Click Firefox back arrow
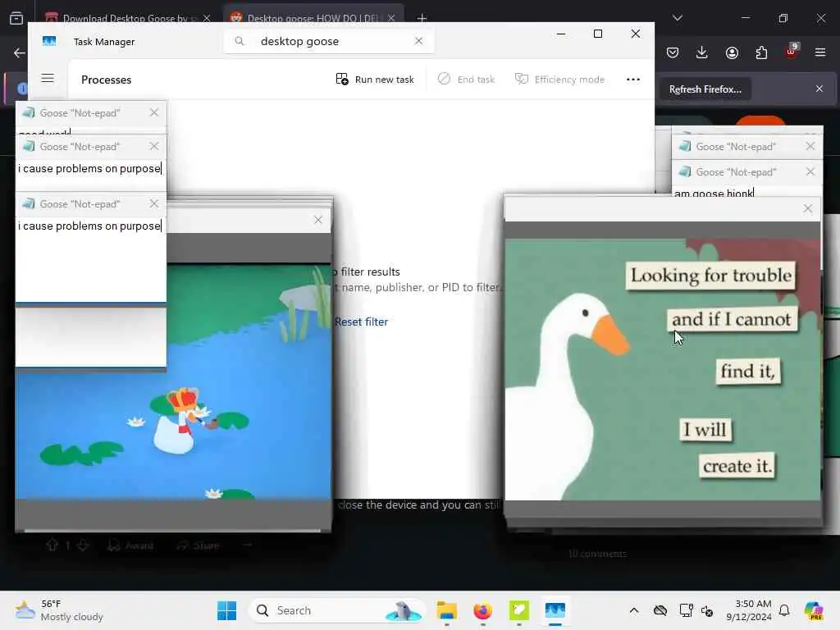 [x=20, y=52]
